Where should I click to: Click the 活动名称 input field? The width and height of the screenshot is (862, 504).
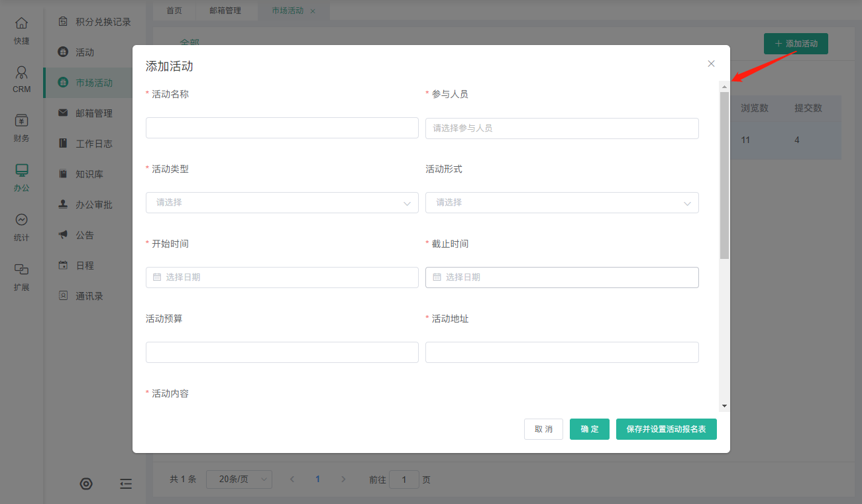[x=282, y=128]
